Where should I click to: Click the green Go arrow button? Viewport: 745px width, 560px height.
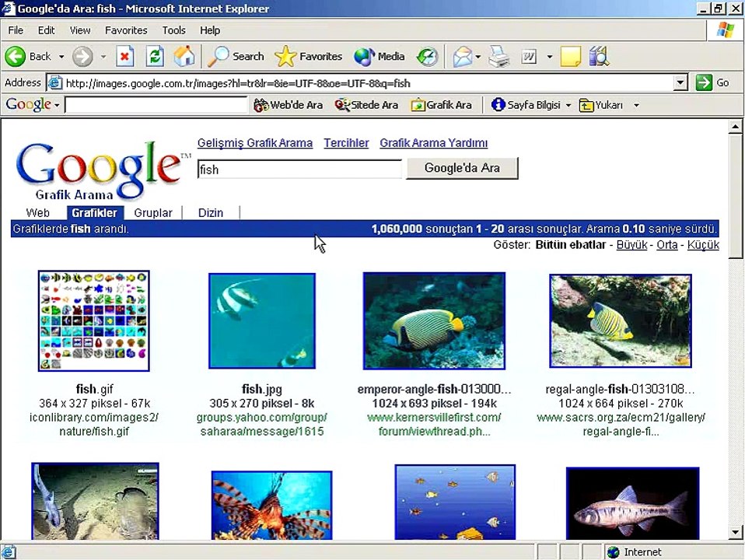(704, 82)
